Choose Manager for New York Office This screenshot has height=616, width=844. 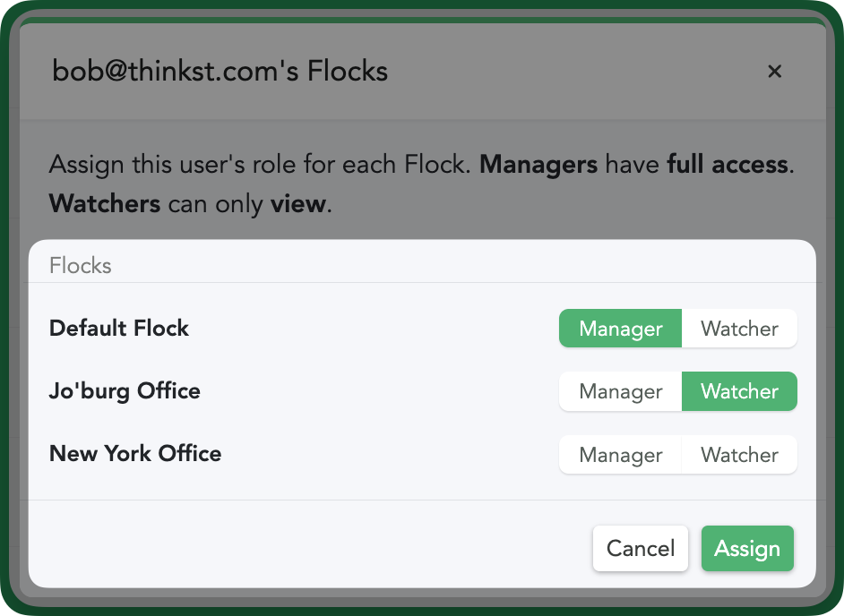click(x=620, y=455)
